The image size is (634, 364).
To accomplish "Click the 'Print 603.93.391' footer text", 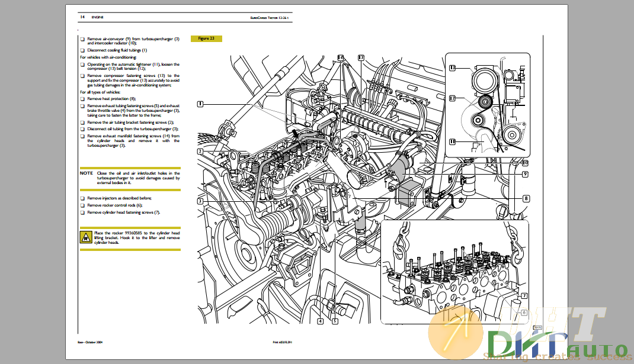I will [282, 342].
